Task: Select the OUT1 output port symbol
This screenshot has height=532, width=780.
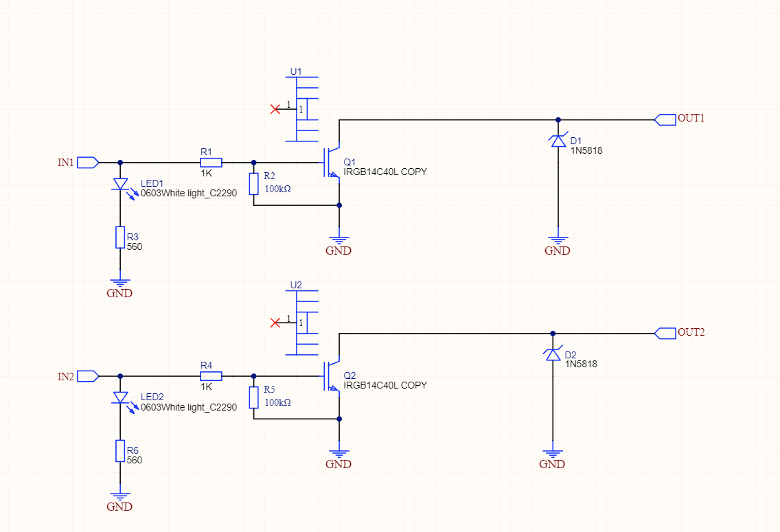Action: click(x=665, y=120)
